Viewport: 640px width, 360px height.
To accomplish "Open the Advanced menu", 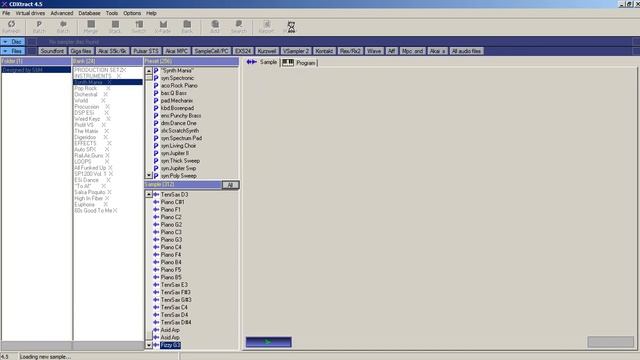I will coord(62,13).
